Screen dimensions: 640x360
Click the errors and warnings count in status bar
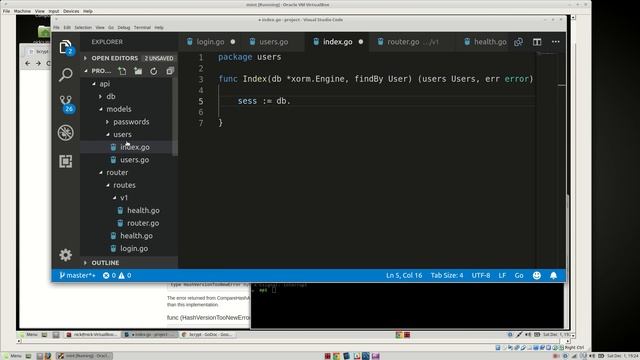117,276
